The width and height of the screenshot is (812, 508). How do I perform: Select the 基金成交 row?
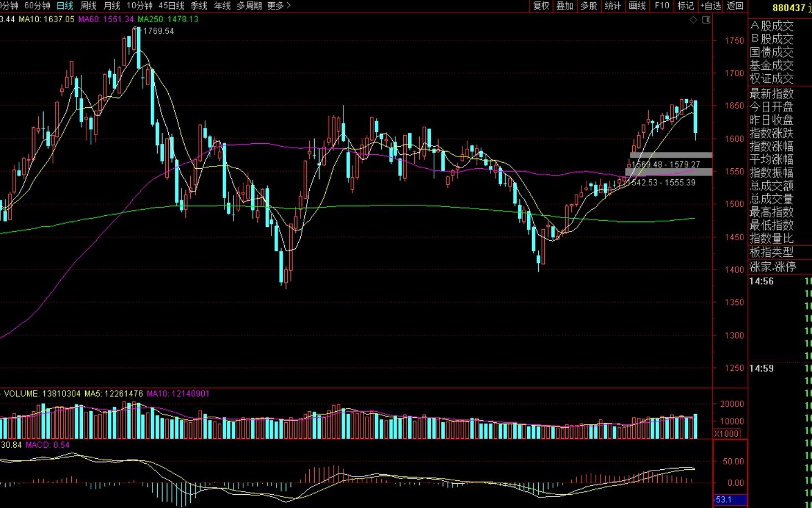click(x=772, y=65)
